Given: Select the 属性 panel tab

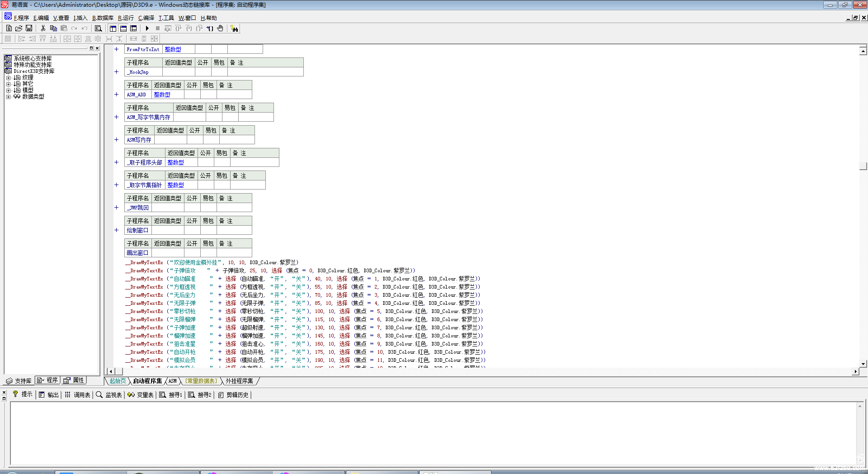Looking at the screenshot, I should pyautogui.click(x=74, y=380).
